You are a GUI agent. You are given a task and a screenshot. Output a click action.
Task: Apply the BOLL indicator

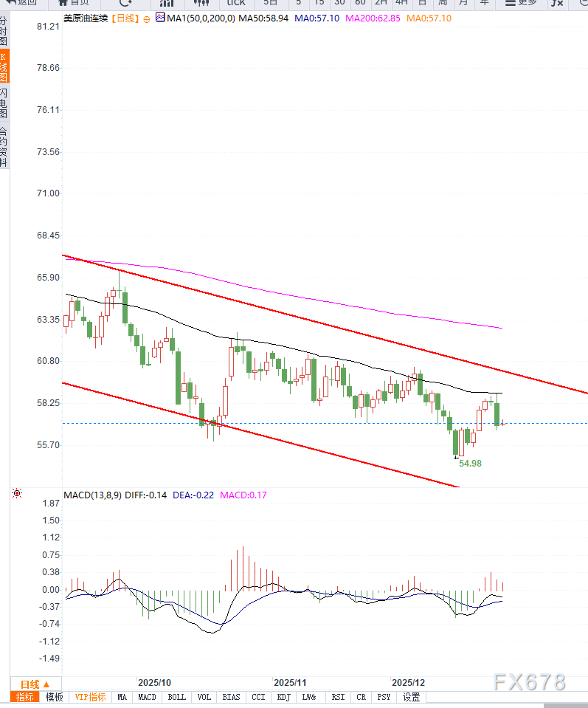click(x=176, y=697)
